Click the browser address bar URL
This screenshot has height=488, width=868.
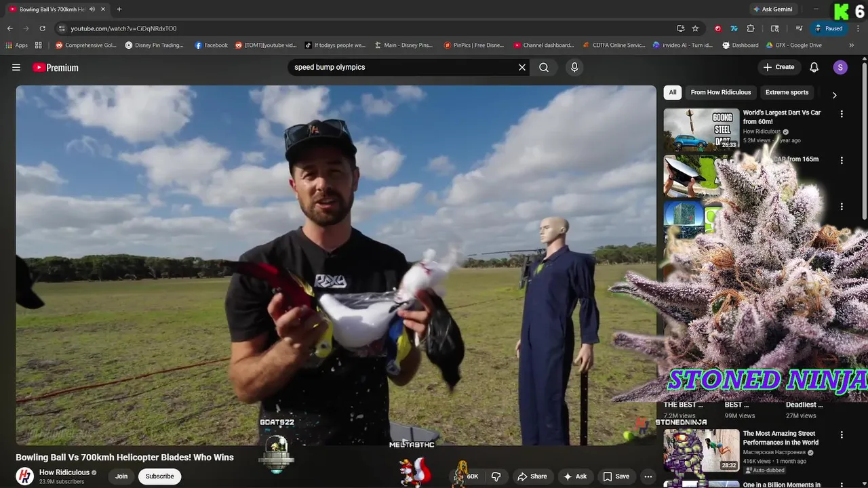pyautogui.click(x=123, y=28)
